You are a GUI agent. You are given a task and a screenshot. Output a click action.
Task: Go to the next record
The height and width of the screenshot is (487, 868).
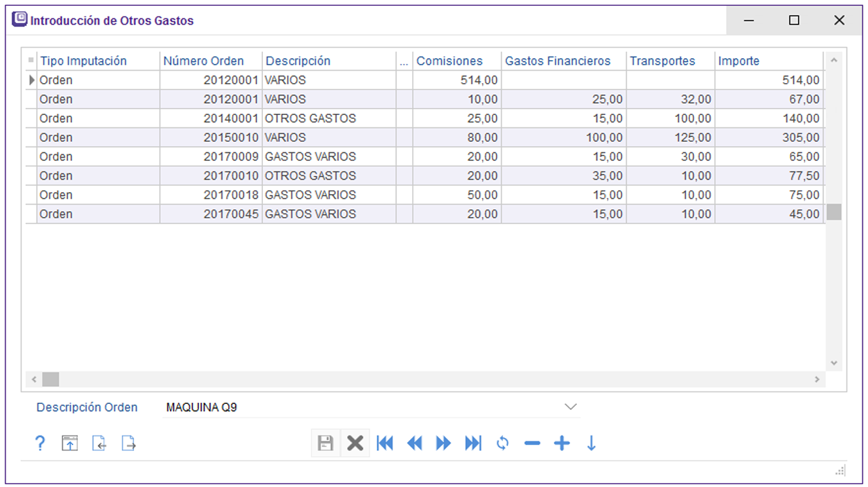(443, 443)
